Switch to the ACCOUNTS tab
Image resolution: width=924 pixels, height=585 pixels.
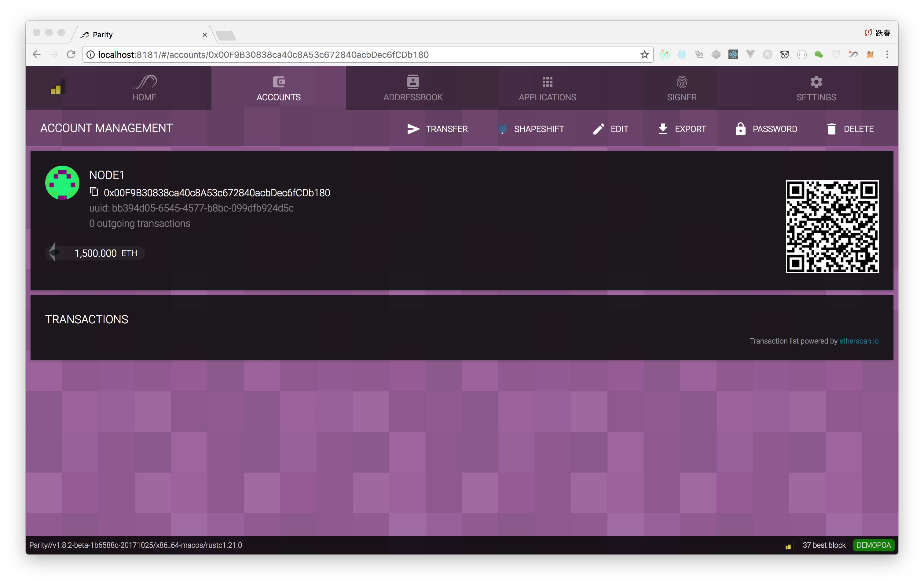click(279, 88)
